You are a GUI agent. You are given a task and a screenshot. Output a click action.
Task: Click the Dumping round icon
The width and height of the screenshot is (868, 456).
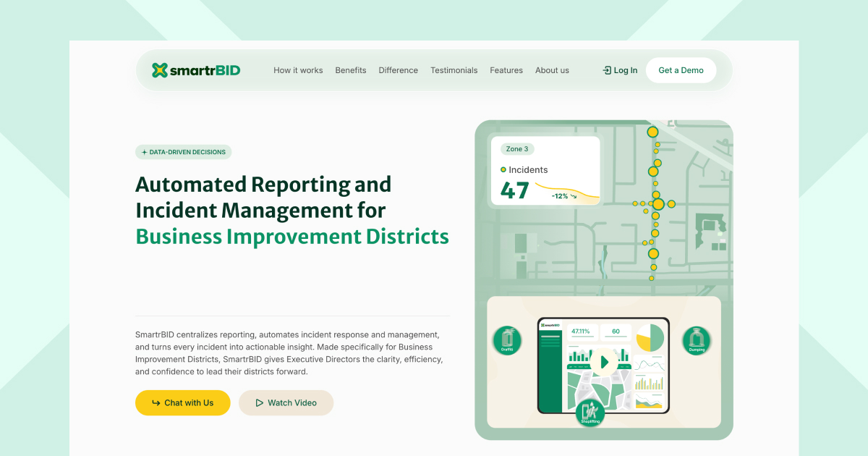[697, 340]
